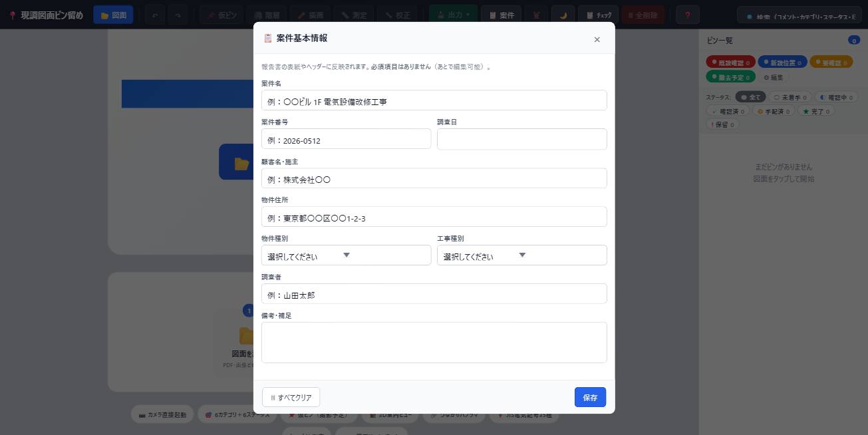
Task: Click the icon button right of 案件
Action: click(537, 15)
